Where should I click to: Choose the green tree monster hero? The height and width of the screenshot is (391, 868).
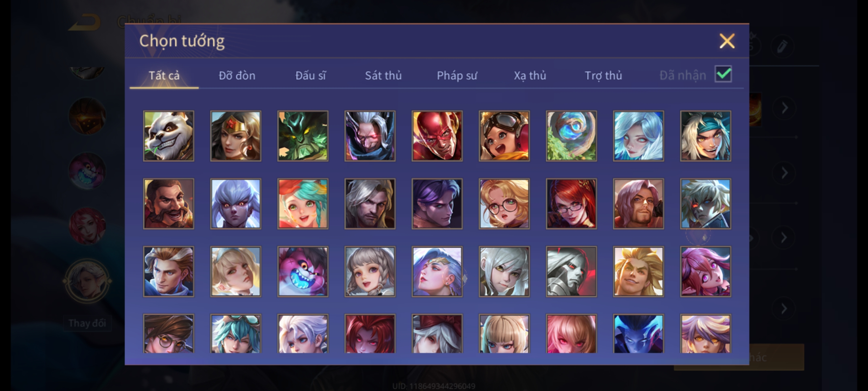[x=303, y=136]
